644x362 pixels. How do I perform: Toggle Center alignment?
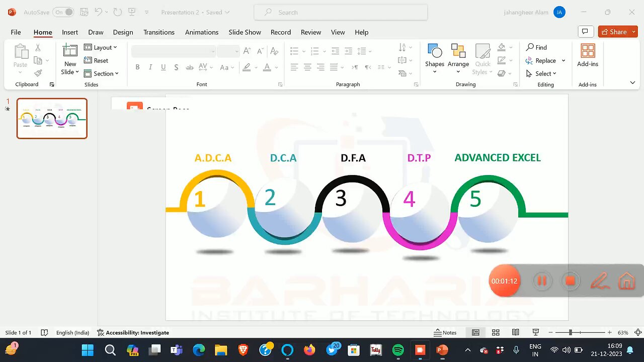307,67
